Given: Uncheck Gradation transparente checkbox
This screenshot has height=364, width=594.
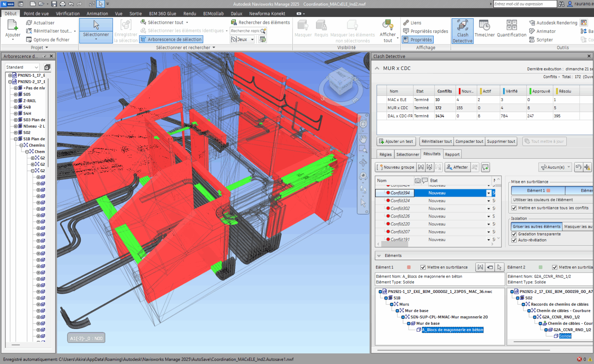Looking at the screenshot, I should [x=514, y=234].
